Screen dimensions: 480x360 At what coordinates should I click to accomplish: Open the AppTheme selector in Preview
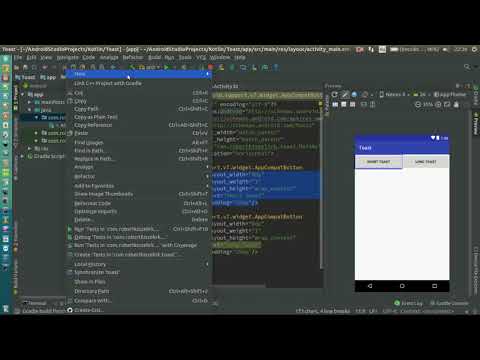pyautogui.click(x=450, y=95)
